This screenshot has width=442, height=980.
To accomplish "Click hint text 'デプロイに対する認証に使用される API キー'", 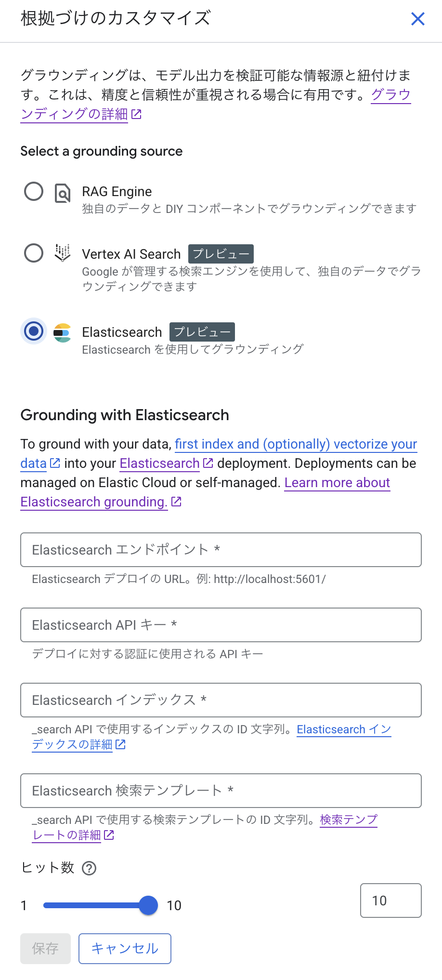I will pos(147,654).
